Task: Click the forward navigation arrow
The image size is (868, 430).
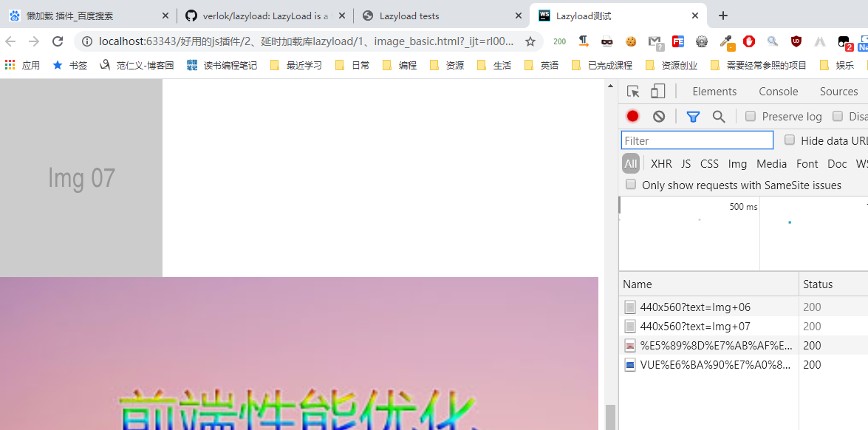Action: 34,41
